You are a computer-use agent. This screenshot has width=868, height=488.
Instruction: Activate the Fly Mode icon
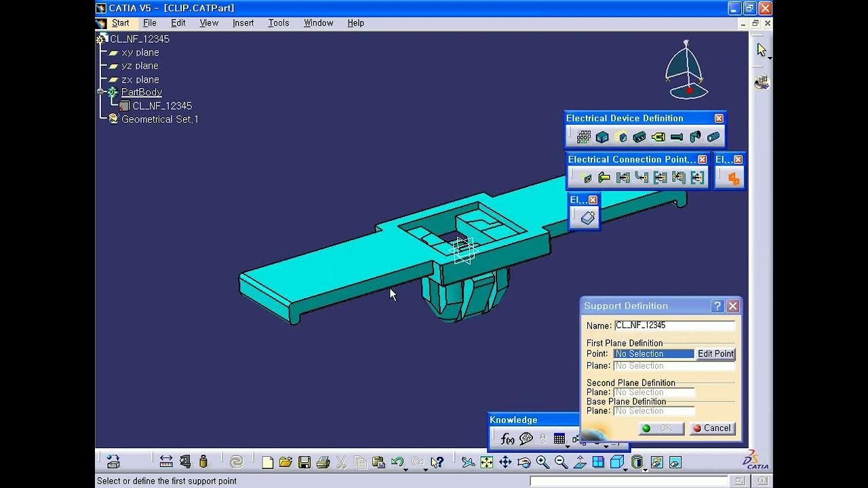click(x=467, y=463)
